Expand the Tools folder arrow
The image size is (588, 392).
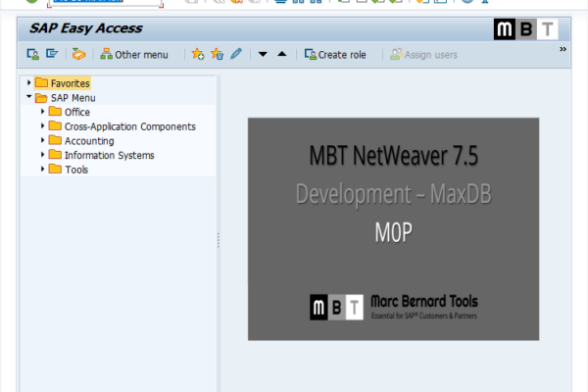43,169
